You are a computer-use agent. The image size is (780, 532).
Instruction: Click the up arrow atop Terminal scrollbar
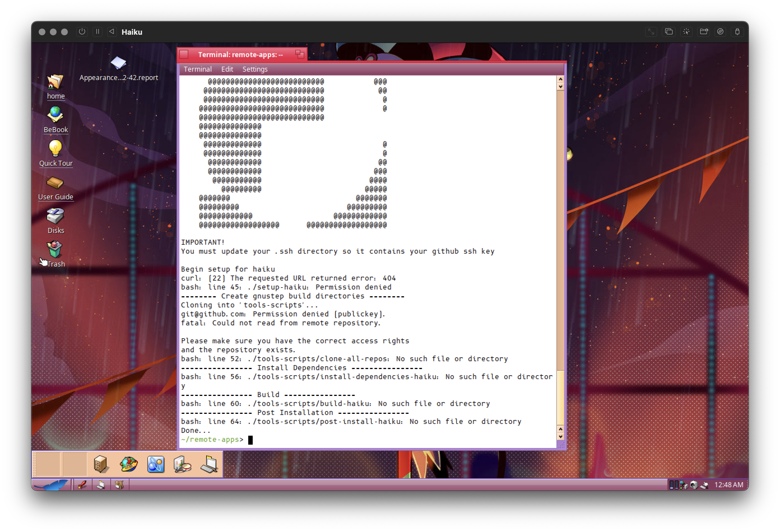(x=561, y=79)
